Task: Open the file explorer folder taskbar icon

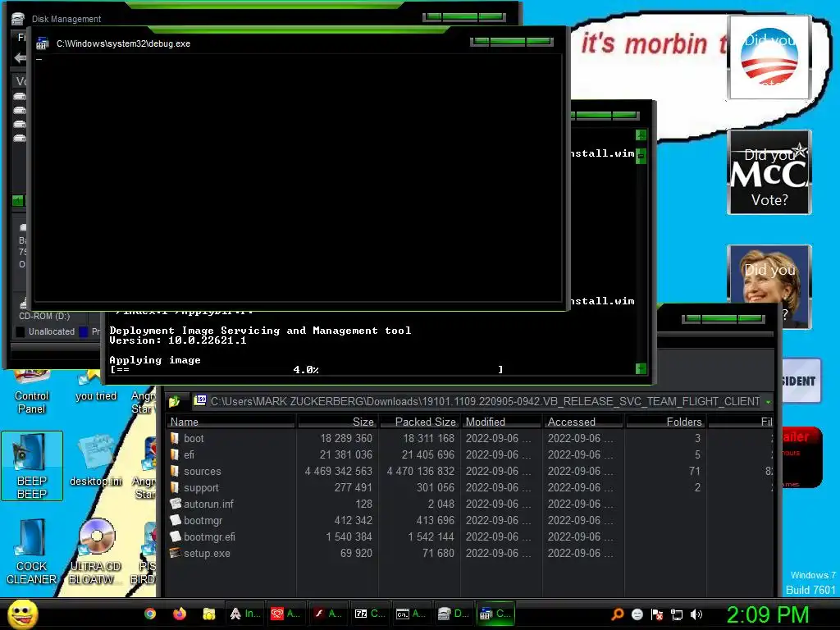Action: tap(209, 614)
